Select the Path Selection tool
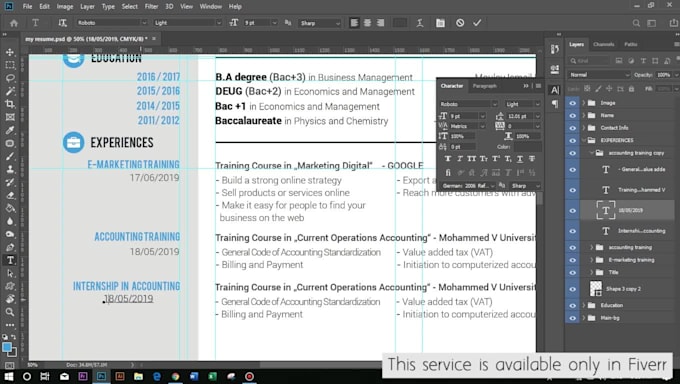Screen dimensions: 680x384 coord(10,273)
